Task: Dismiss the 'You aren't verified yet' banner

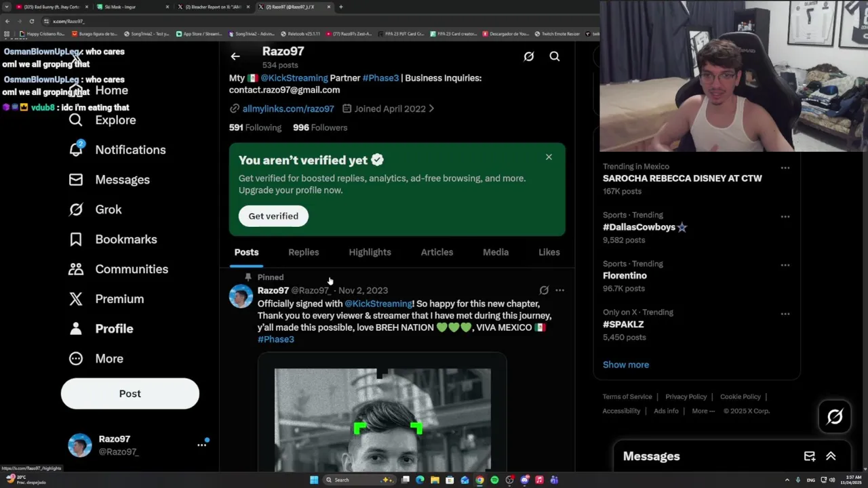Action: (x=549, y=157)
